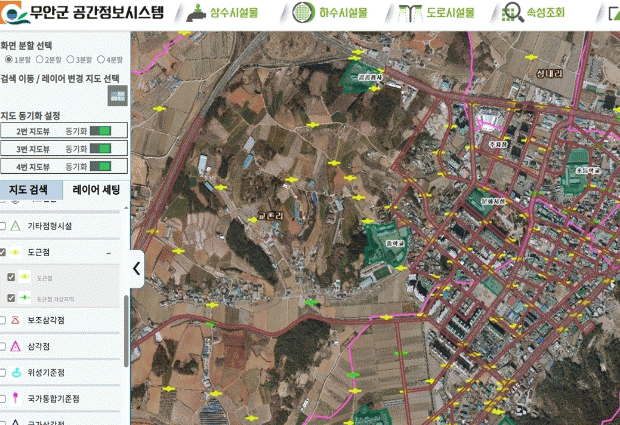Click the 국가통합기준점 magenta pin icon
Screen dimensions: 620x425
[x=16, y=399]
